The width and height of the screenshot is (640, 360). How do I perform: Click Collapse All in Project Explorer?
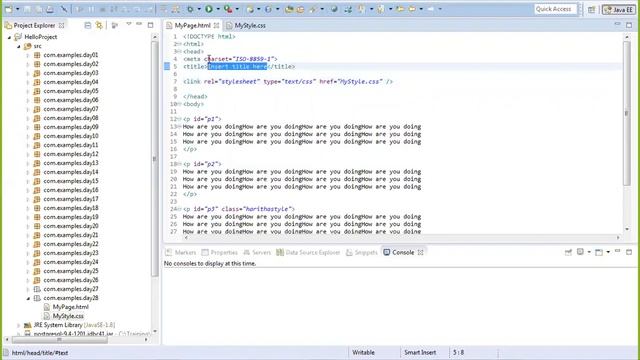click(88, 25)
